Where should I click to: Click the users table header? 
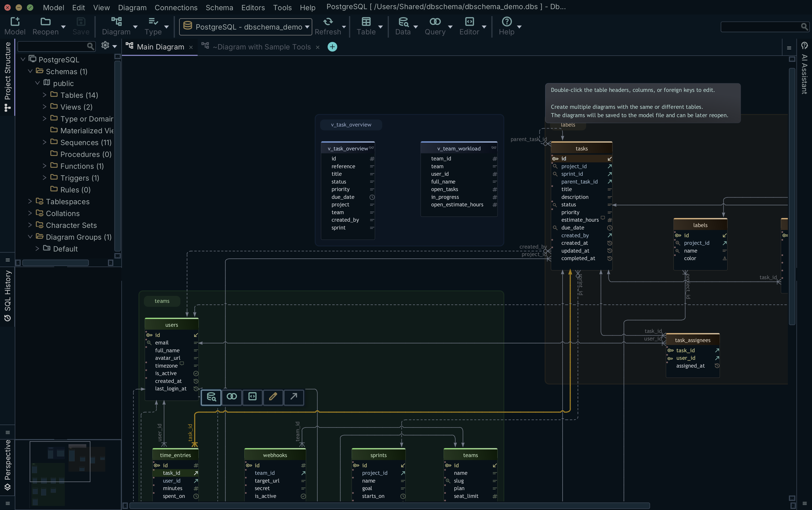(172, 325)
